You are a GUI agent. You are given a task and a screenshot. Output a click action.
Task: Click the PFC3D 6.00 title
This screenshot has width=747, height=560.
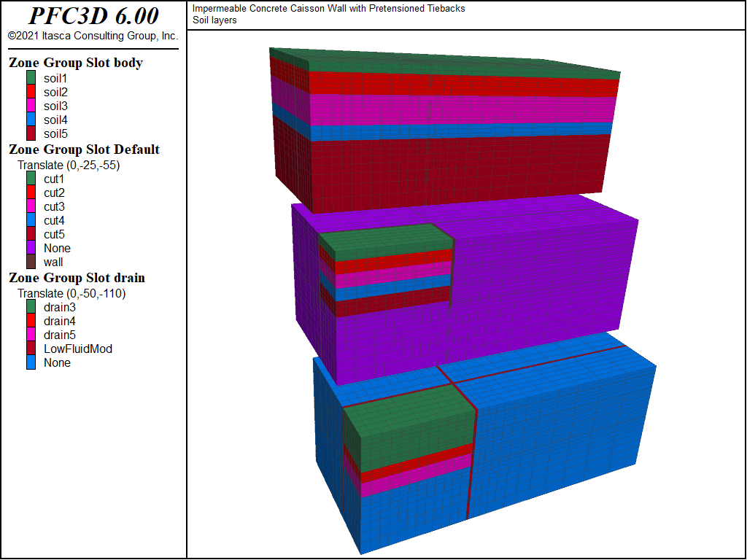93,16
